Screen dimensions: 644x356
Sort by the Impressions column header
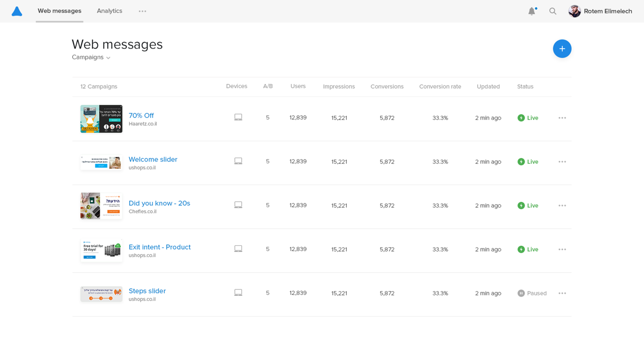pos(339,87)
